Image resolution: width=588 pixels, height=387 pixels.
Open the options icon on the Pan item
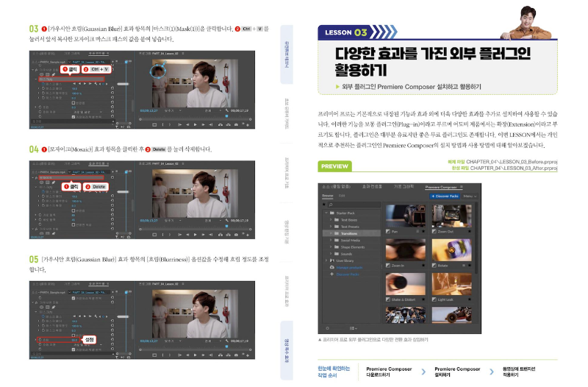(417, 231)
